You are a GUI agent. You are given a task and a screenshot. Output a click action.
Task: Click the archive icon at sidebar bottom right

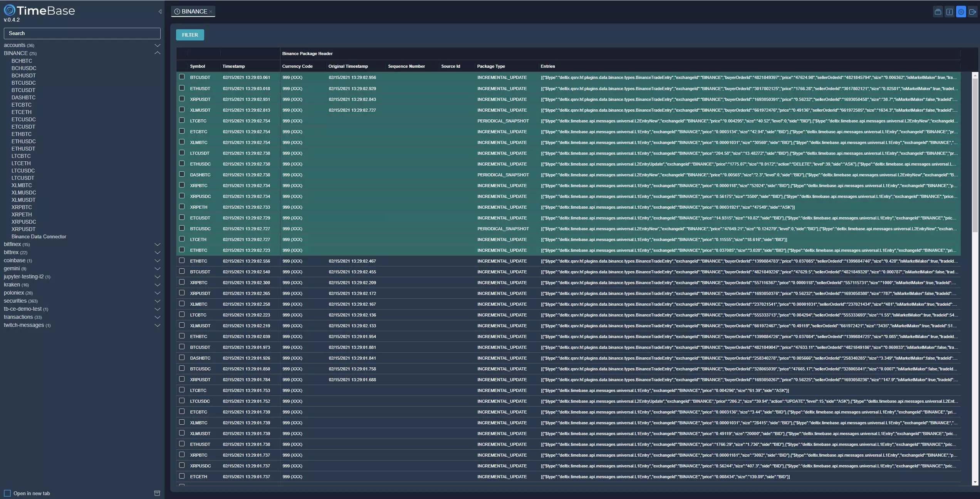tap(157, 493)
